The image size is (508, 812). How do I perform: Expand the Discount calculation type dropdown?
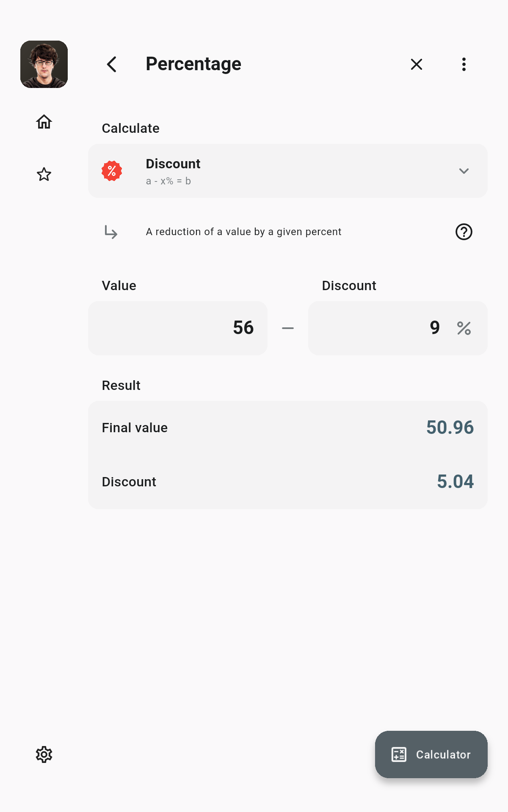[288, 171]
